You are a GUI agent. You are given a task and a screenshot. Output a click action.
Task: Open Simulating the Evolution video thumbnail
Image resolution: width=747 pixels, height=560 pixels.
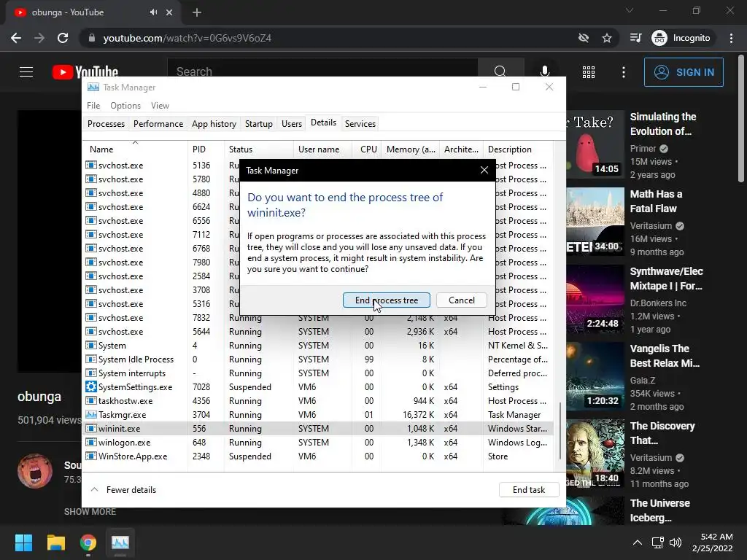point(595,144)
